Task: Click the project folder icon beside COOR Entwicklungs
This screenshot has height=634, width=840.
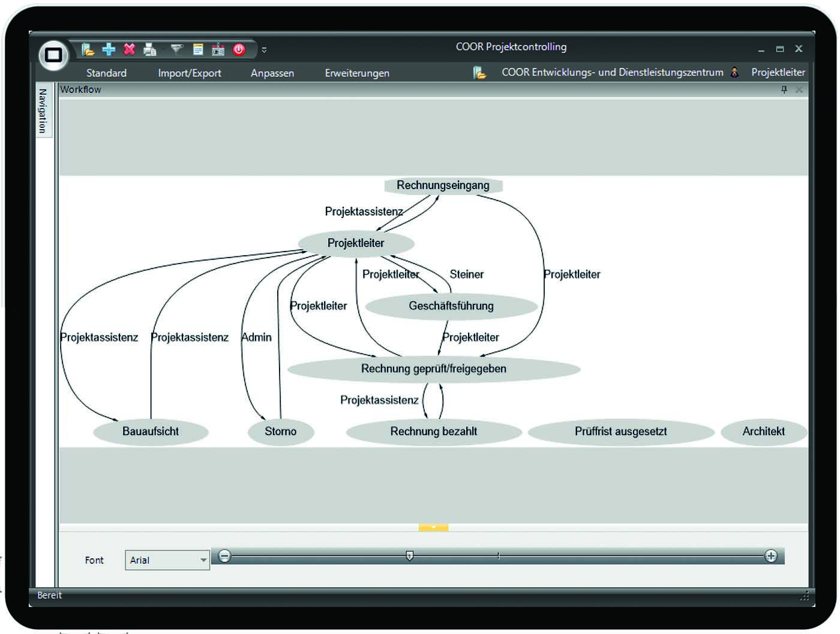Action: click(479, 73)
